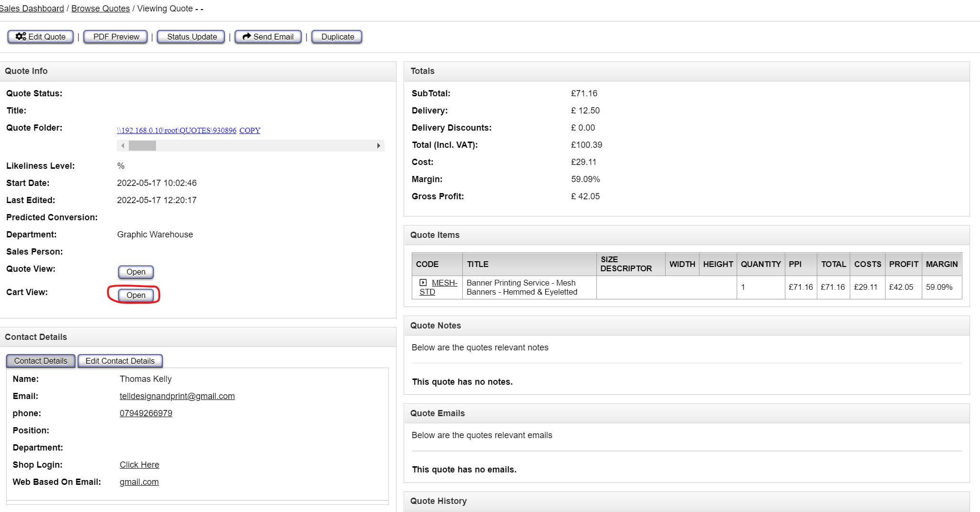Open the PDF Preview

point(116,37)
